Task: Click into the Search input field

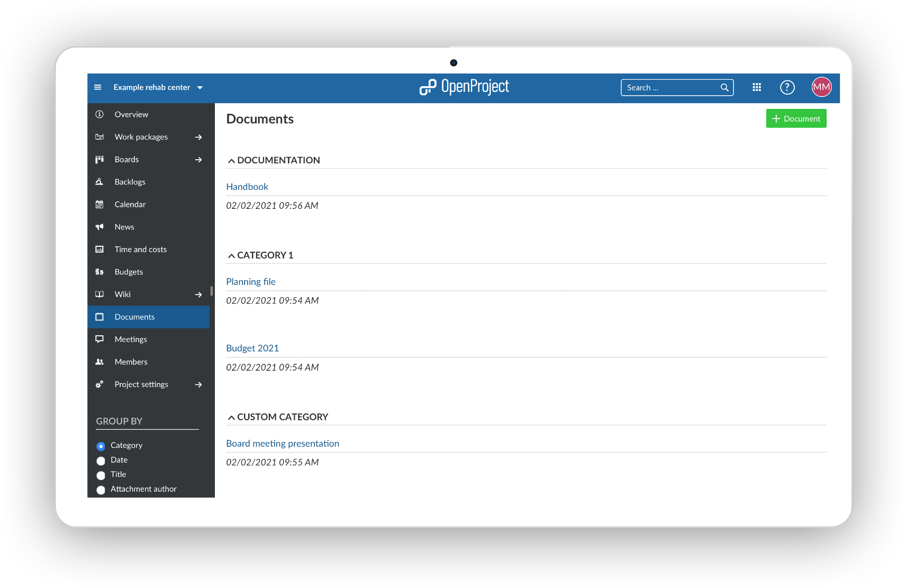Action: point(669,88)
